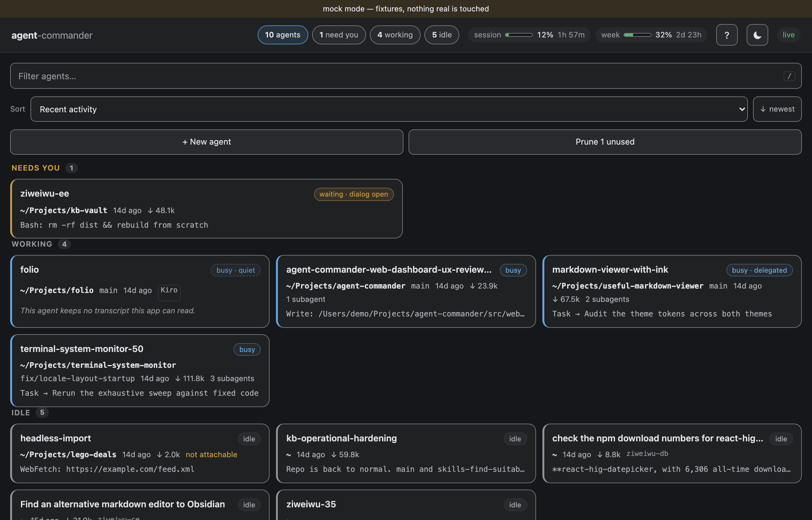Open the ziweiwu-ee agent card
The width and height of the screenshot is (812, 520).
[206, 208]
